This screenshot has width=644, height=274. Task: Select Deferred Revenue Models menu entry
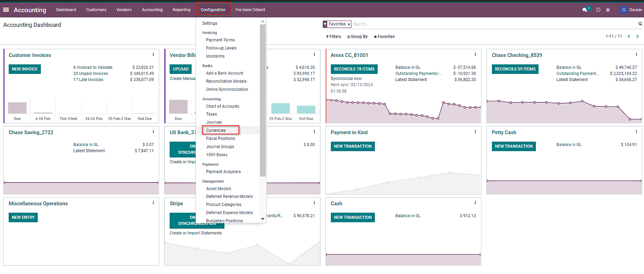pos(229,197)
